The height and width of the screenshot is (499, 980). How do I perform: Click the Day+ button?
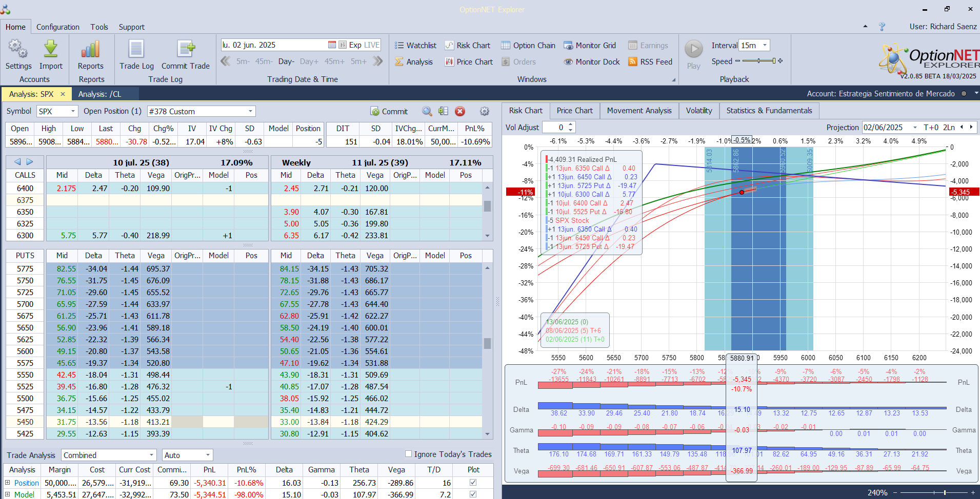point(309,61)
